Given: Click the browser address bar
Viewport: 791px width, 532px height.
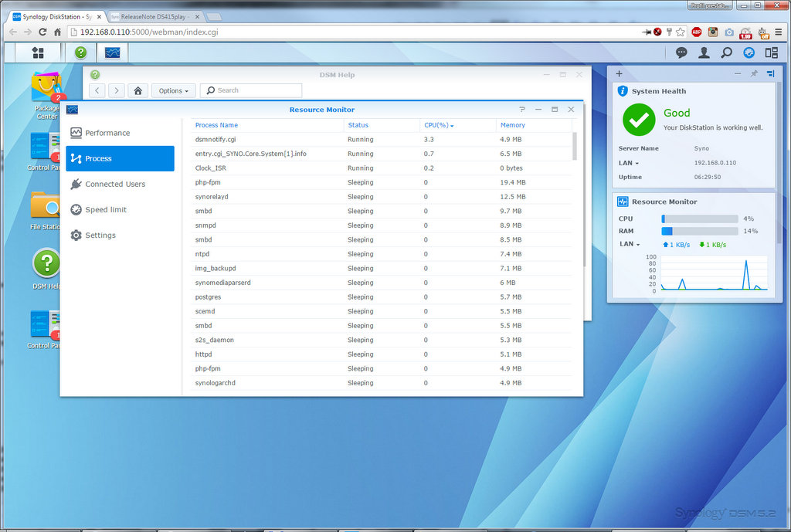Looking at the screenshot, I should [x=353, y=32].
